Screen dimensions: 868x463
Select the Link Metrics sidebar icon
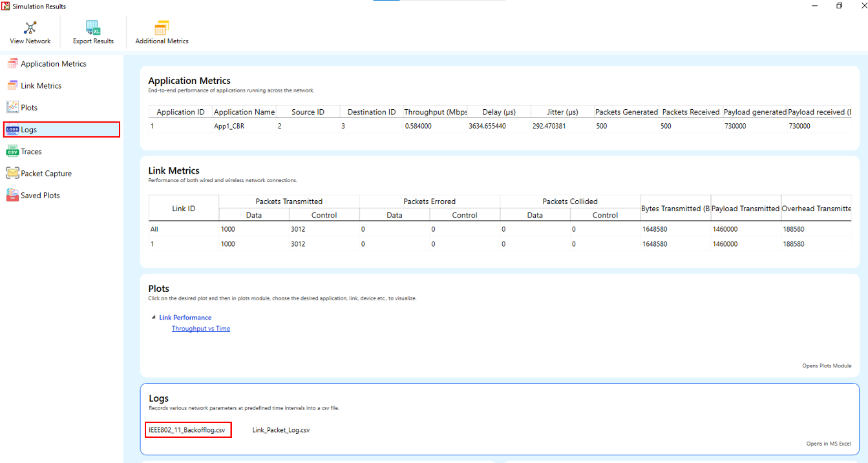(x=12, y=86)
